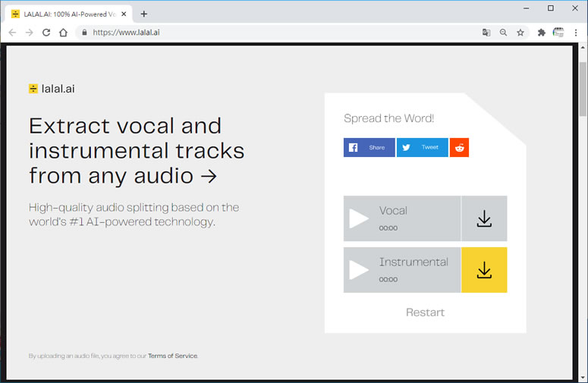The image size is (588, 383).
Task: Tweet about lalal.ai on Twitter
Action: tap(423, 147)
